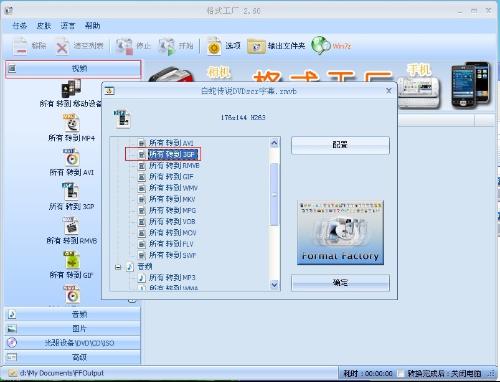Screen dimensions: 500x382
Task: Open the 语言 menu
Action: coord(68,26)
